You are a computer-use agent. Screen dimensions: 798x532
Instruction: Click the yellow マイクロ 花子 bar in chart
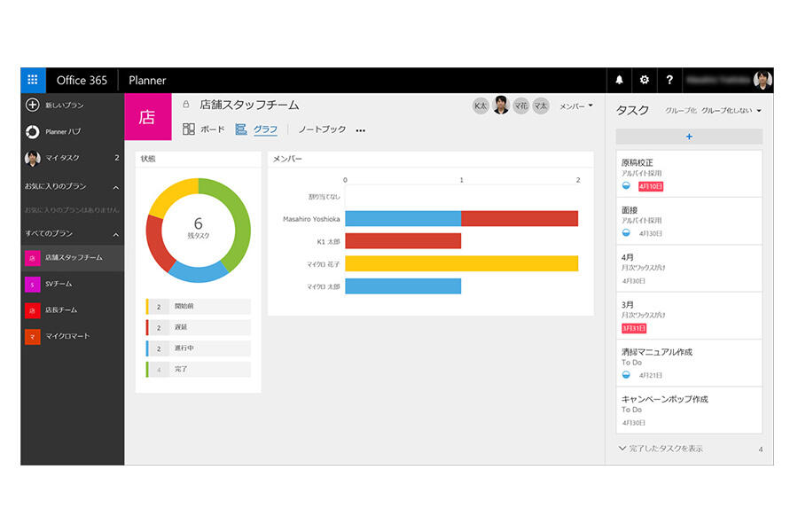(461, 263)
